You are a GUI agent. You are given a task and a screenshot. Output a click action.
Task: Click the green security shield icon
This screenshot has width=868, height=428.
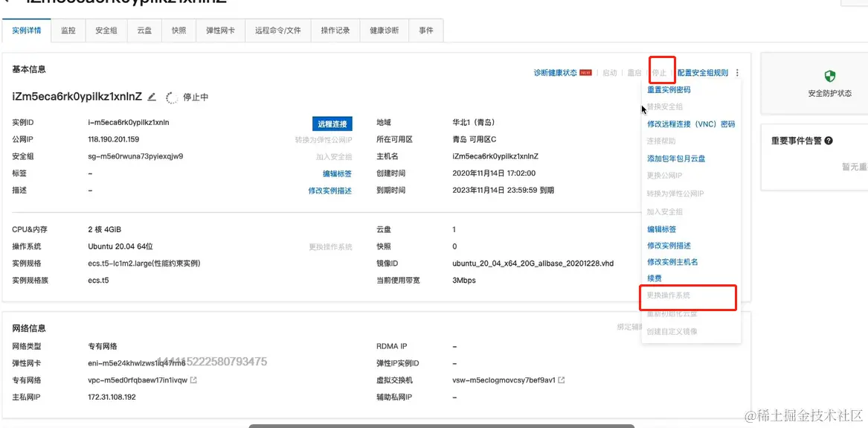pyautogui.click(x=829, y=76)
